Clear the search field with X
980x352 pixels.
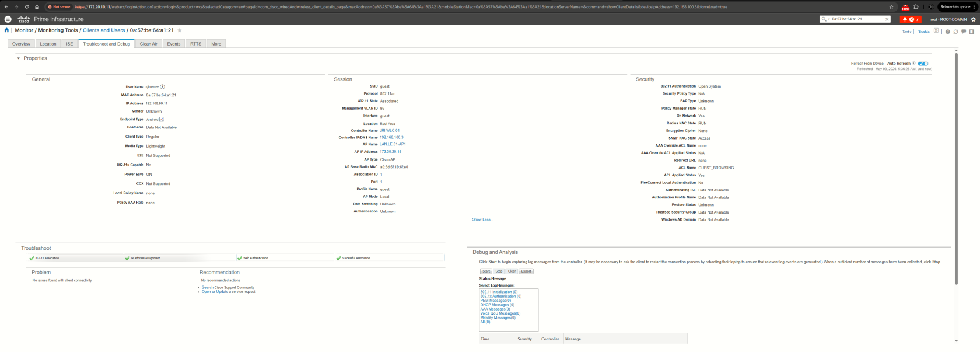point(887,19)
